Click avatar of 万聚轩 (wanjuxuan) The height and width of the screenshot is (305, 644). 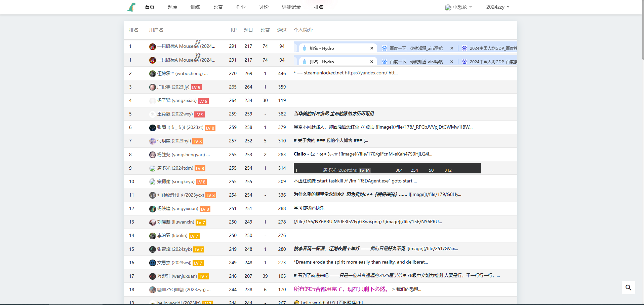tap(152, 276)
